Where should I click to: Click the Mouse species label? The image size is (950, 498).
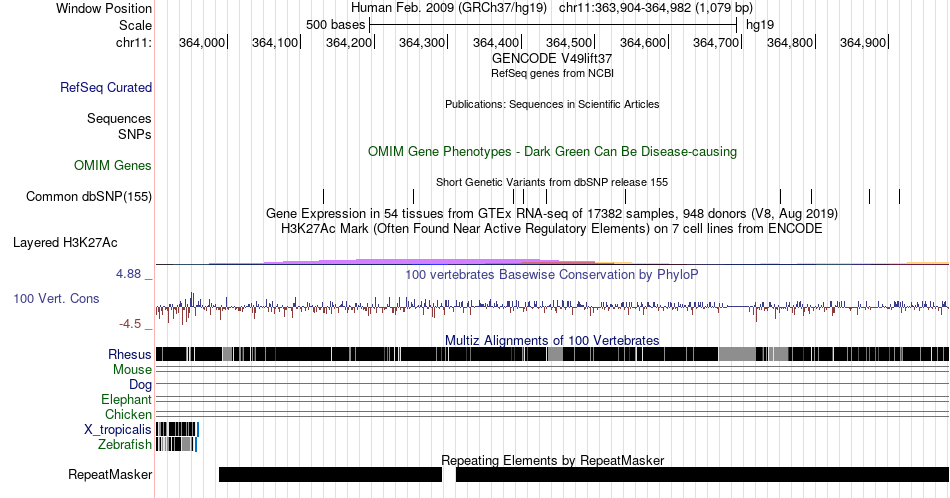coord(132,370)
